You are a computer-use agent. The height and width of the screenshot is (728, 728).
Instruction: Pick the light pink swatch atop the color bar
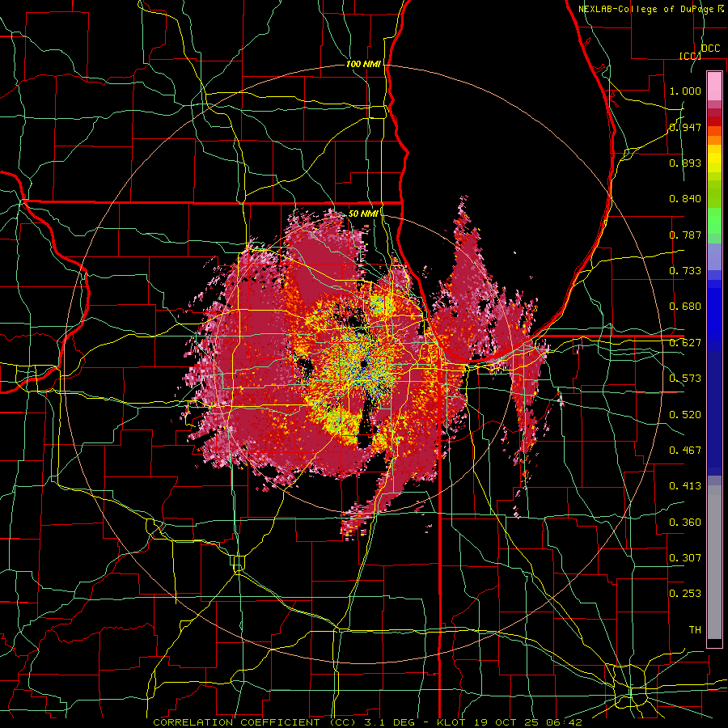coord(714,86)
